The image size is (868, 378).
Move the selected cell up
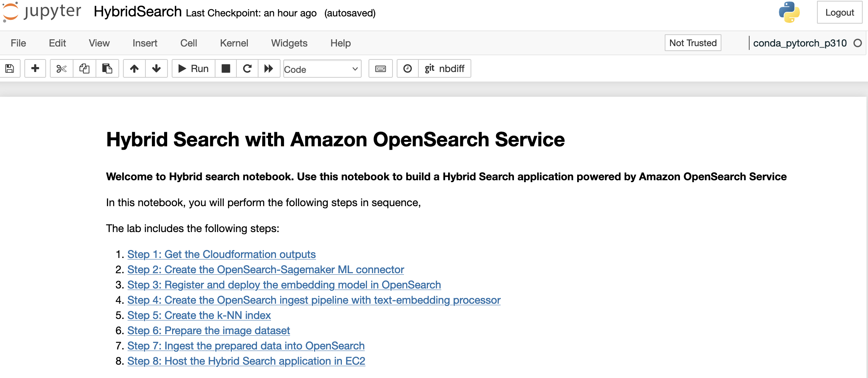(x=134, y=69)
